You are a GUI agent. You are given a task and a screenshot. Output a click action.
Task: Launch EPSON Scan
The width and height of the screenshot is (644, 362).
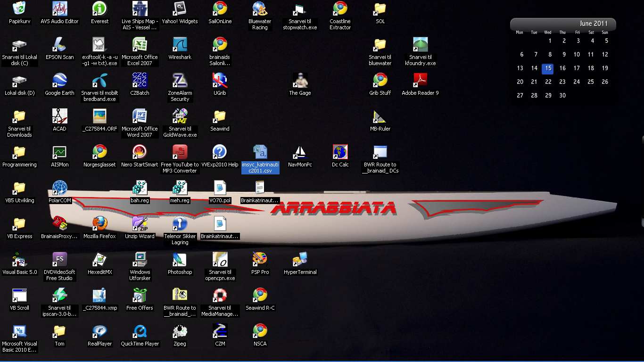click(x=59, y=44)
